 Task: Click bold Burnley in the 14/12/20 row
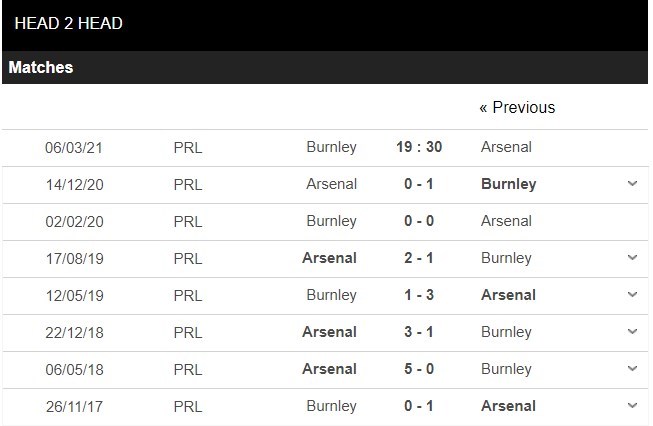click(508, 184)
